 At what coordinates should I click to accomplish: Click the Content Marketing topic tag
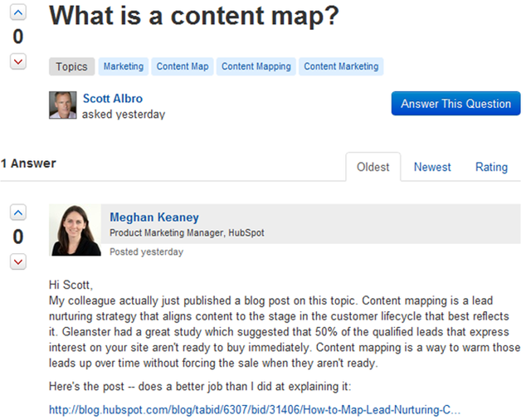(340, 66)
